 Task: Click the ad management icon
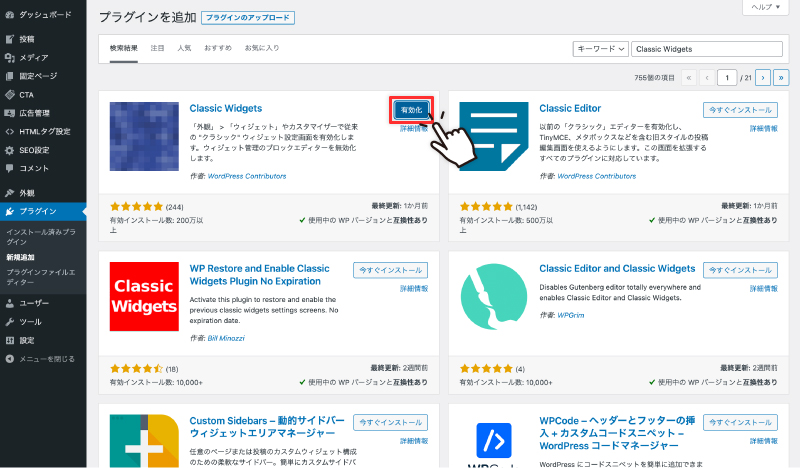pyautogui.click(x=9, y=113)
